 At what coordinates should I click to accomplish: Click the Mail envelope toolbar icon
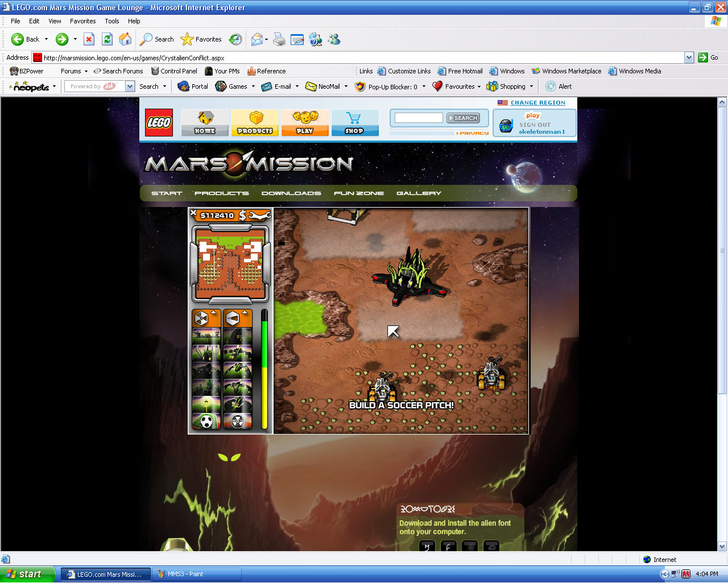click(x=257, y=39)
